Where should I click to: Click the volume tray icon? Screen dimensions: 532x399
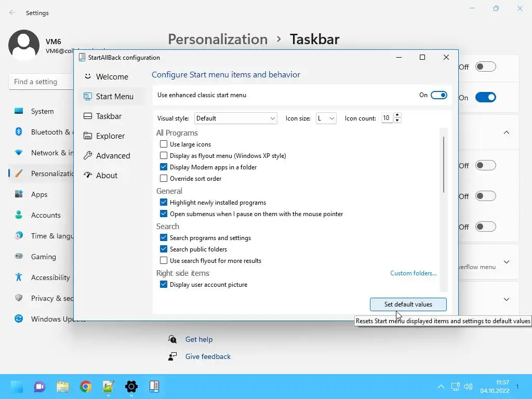[468, 387]
